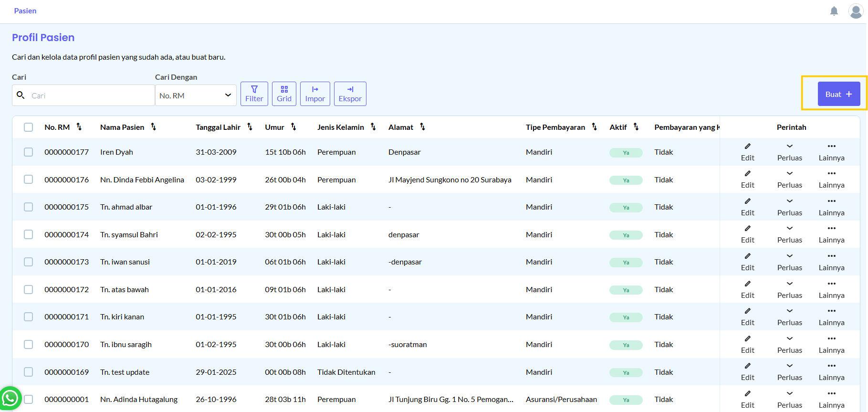Check the row 0000000173 checkbox

[x=29, y=262]
